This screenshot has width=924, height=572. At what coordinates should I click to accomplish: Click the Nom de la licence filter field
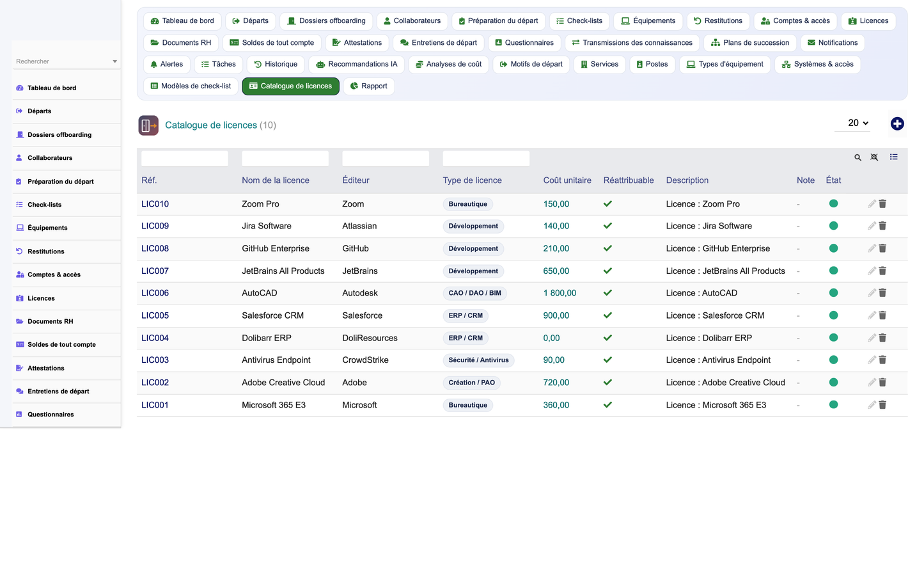pyautogui.click(x=285, y=159)
